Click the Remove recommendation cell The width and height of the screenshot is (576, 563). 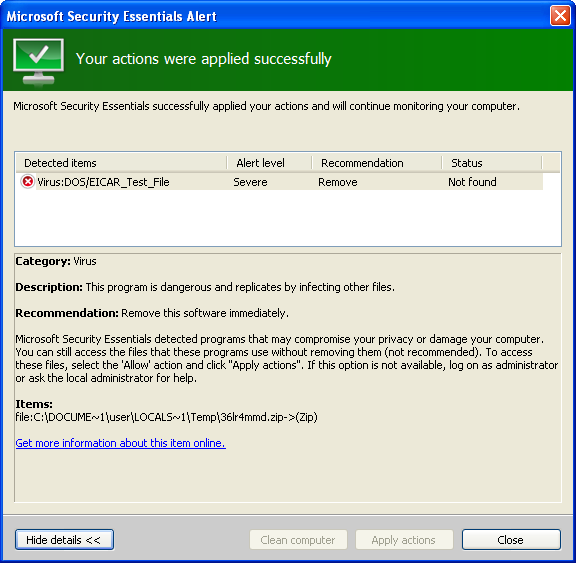[x=338, y=182]
